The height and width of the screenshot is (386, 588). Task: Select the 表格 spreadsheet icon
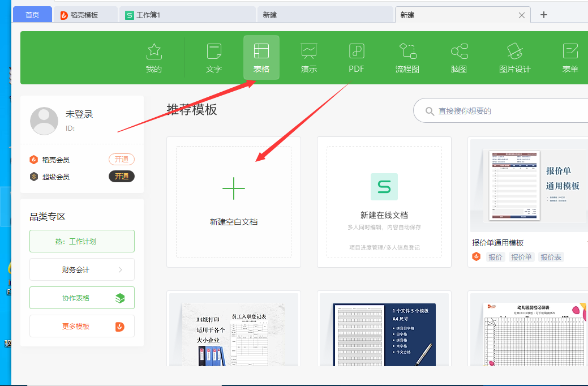tap(261, 58)
